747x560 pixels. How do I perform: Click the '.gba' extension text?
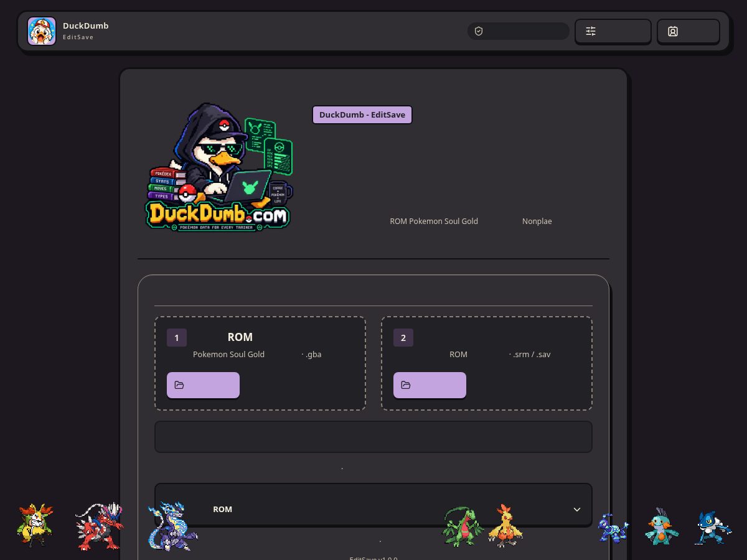(x=314, y=354)
